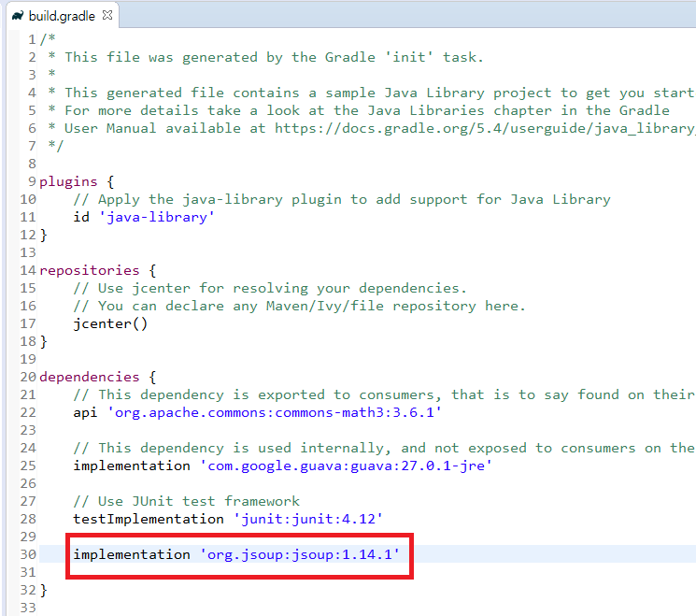The height and width of the screenshot is (616, 696).
Task: Click the comment 'You can declare any Maven/Ivy/file repository here.'
Action: pyautogui.click(x=299, y=306)
